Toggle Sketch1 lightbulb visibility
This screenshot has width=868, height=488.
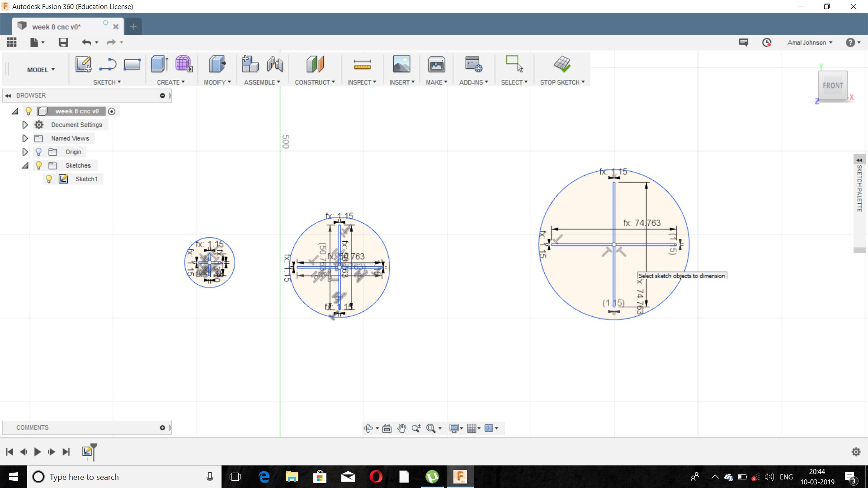(49, 179)
